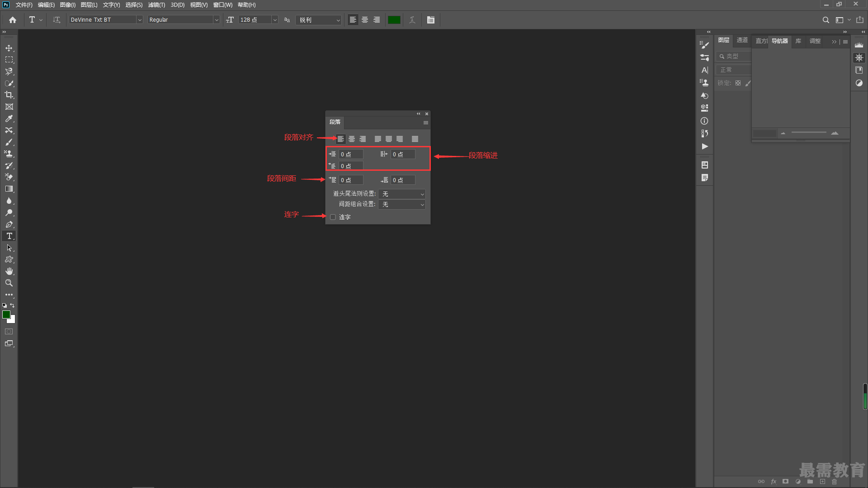The height and width of the screenshot is (488, 868).
Task: Select the Crop tool
Action: point(9,95)
